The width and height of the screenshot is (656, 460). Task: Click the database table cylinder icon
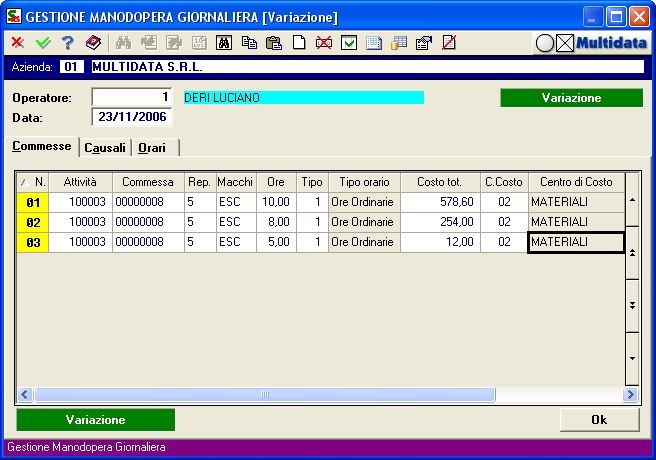pyautogui.click(x=399, y=43)
